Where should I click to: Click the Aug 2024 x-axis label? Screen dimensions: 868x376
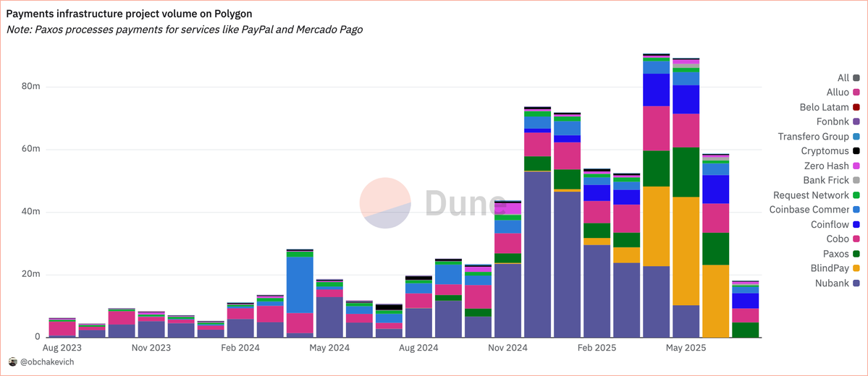click(x=419, y=348)
